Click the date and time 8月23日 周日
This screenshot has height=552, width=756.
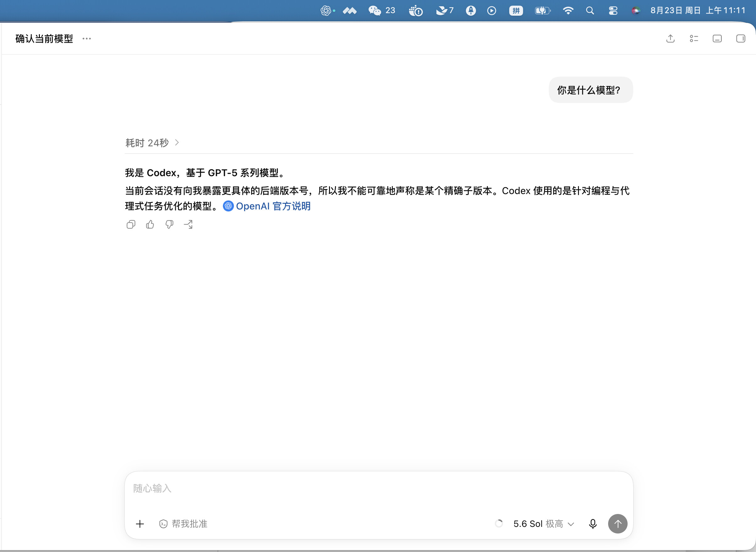[x=698, y=11]
